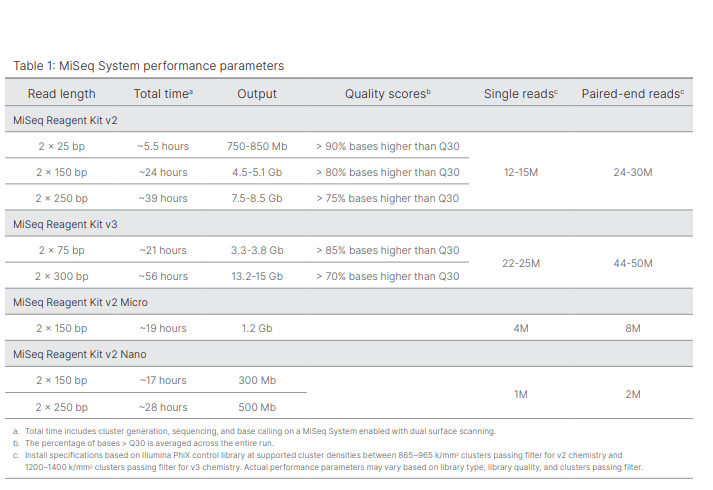713x490 pixels.
Task: Click the 'MiSeq Reagent Kit v3' section row
Action: 349,224
